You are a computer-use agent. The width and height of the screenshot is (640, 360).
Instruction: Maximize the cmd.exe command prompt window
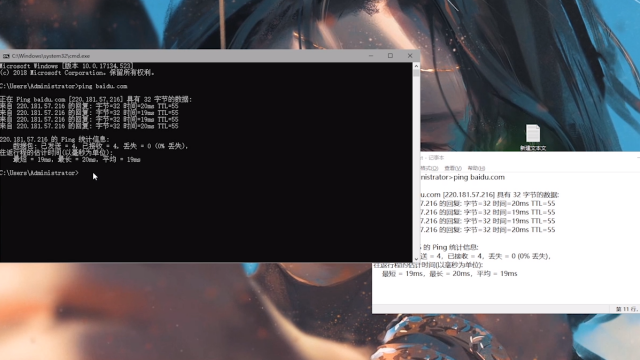(x=390, y=56)
